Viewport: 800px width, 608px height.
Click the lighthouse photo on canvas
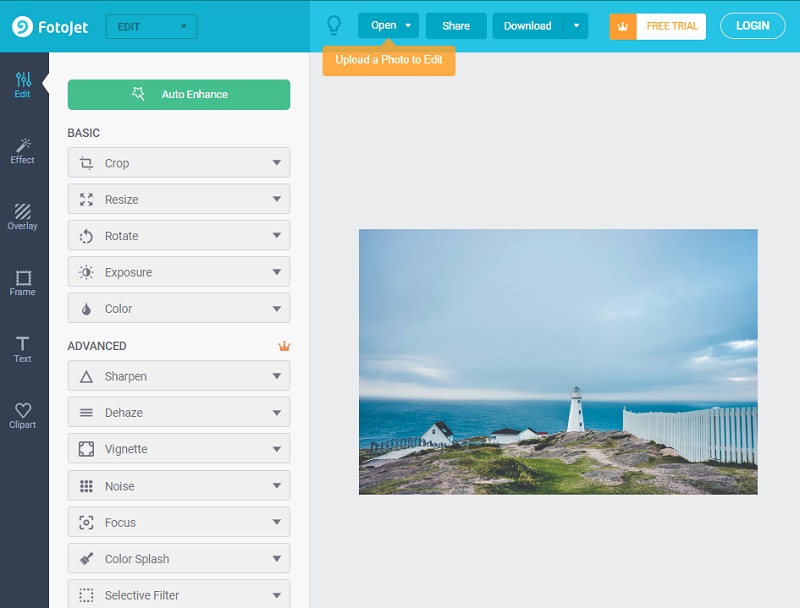point(558,361)
